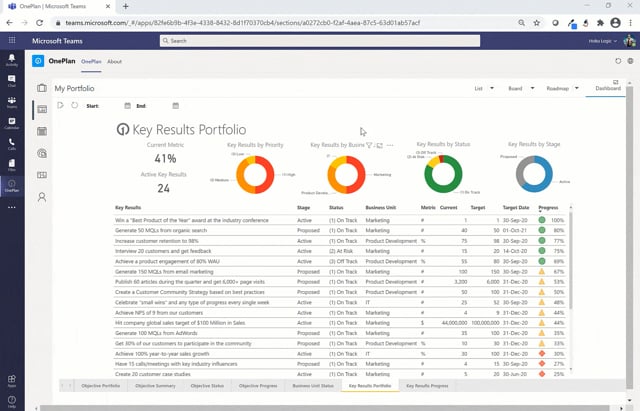Click the run report play icon beside Start
Image resolution: width=640 pixels, height=411 pixels.
point(60,105)
